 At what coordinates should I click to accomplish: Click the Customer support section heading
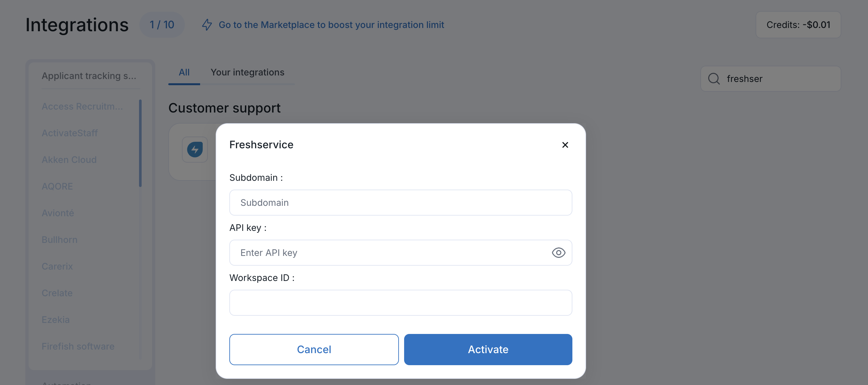click(224, 108)
